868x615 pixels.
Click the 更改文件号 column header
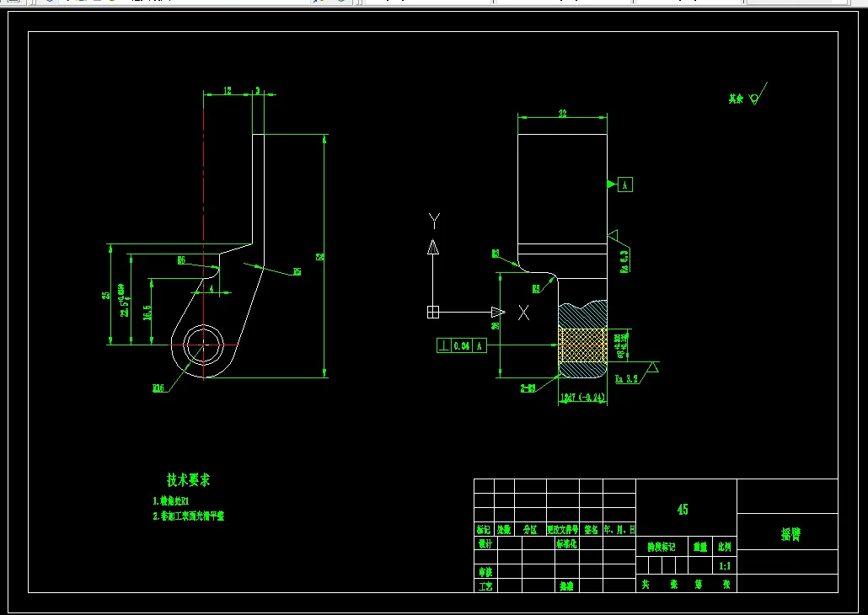coord(562,530)
